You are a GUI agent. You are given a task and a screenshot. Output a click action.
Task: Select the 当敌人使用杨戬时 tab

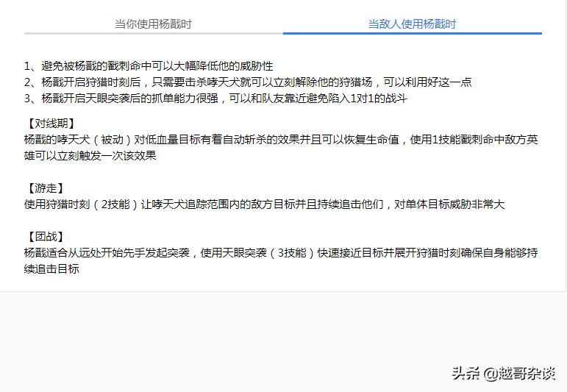point(413,24)
